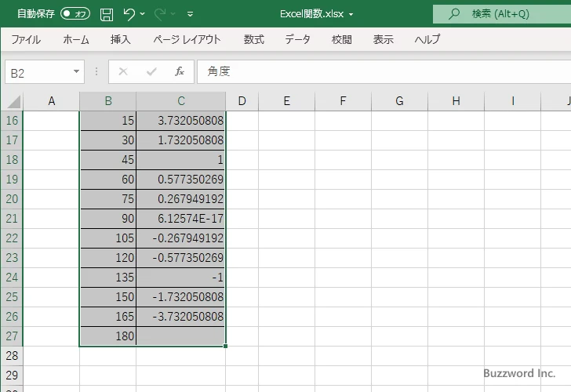The image size is (571, 392).
Task: Click the selection fill handle square
Action: tap(225, 347)
